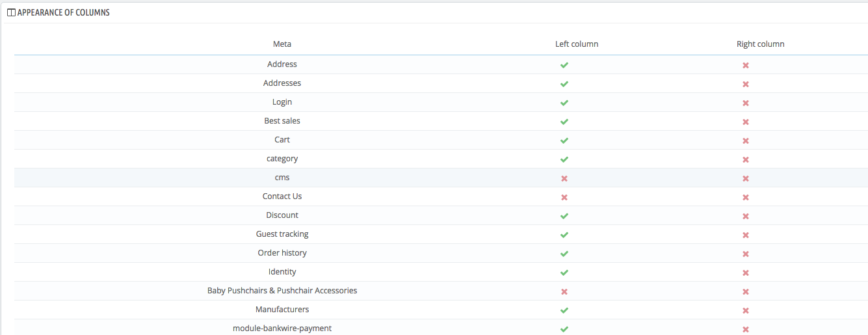Enable left column for Contact Us
The height and width of the screenshot is (335, 868).
(564, 197)
